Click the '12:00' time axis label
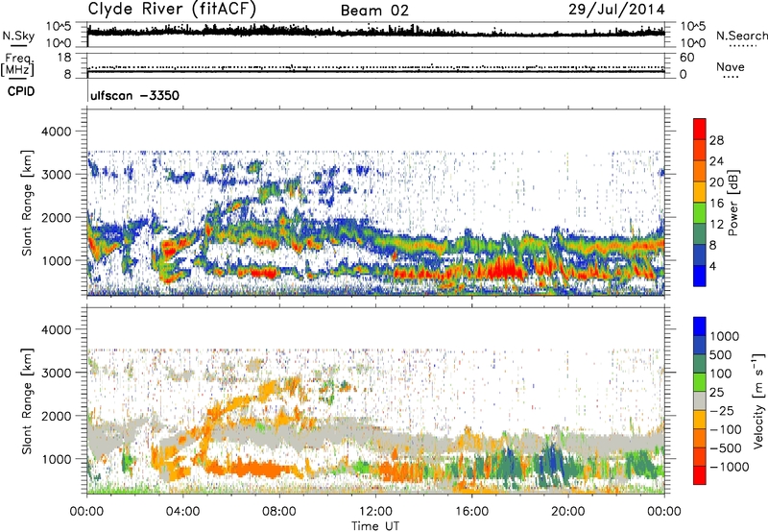768x532 pixels. click(x=375, y=512)
